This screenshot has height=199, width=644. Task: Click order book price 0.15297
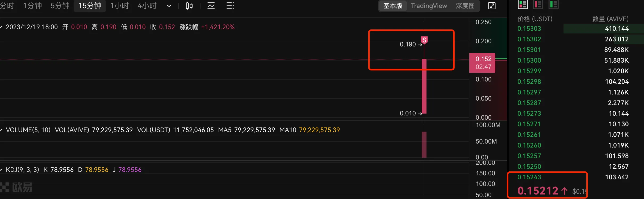pos(529,92)
